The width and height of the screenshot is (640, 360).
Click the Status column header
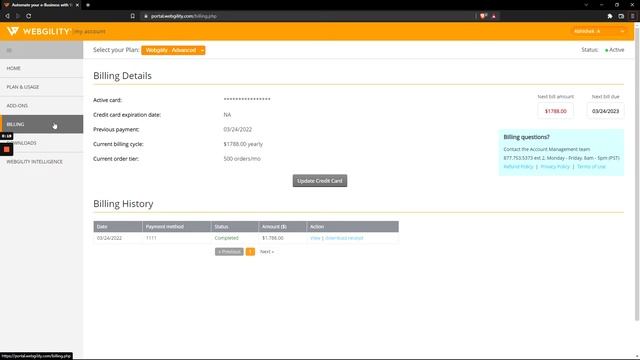pos(234,227)
